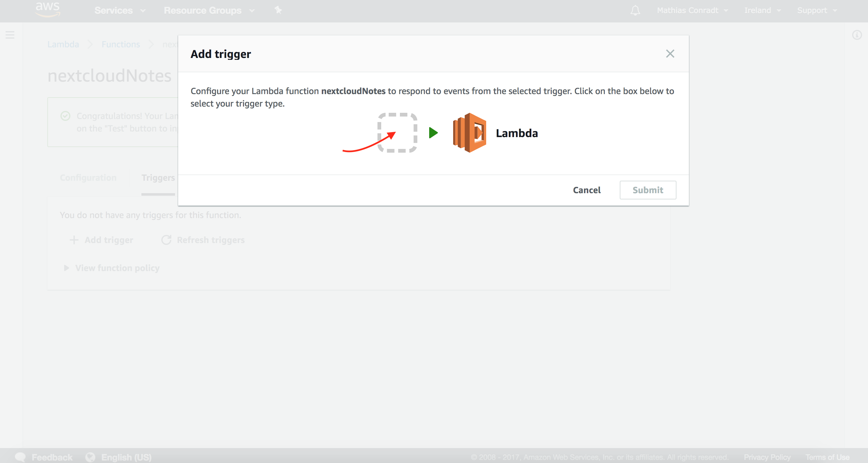Click the bold nextcloudNotes text in dialog

353,91
